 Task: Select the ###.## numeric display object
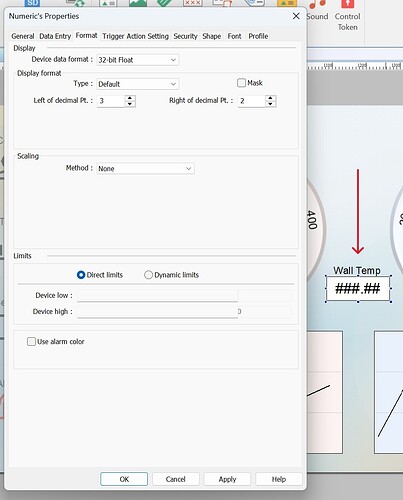[x=358, y=288]
